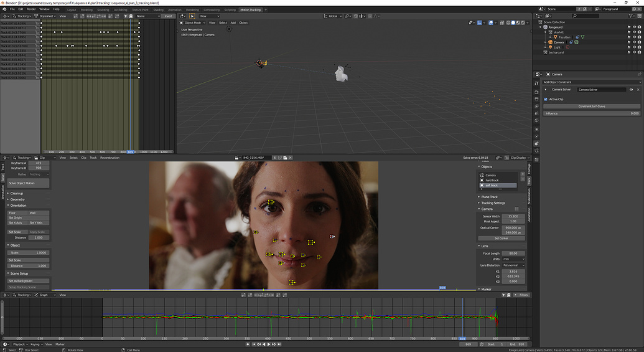This screenshot has width=644, height=352.
Task: Click the Camera presets list icon
Action: pos(516,209)
